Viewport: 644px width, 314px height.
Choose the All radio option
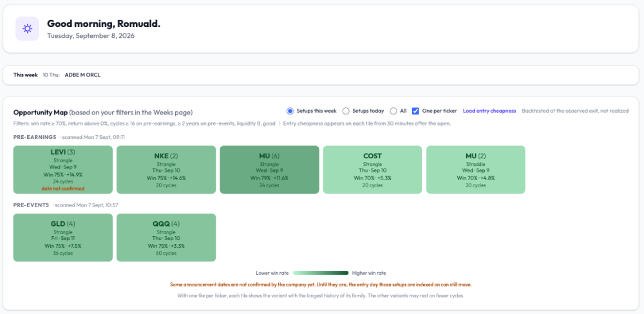point(393,111)
